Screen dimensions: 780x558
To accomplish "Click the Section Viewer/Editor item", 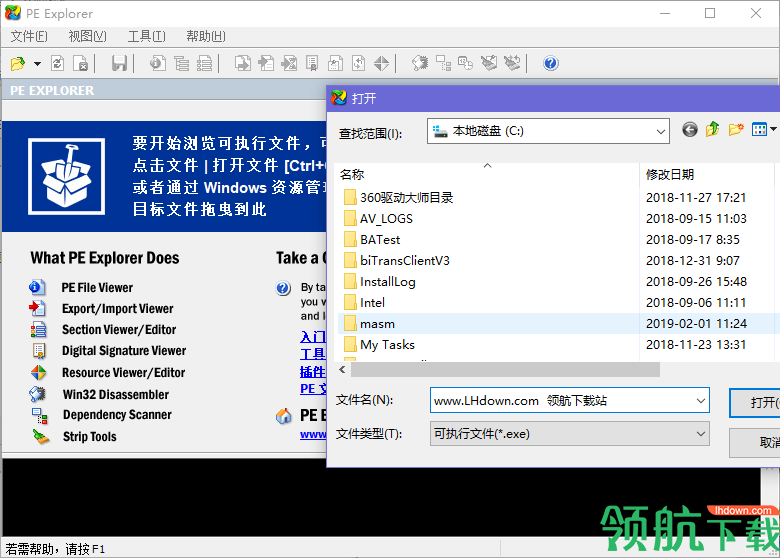I will tap(119, 329).
